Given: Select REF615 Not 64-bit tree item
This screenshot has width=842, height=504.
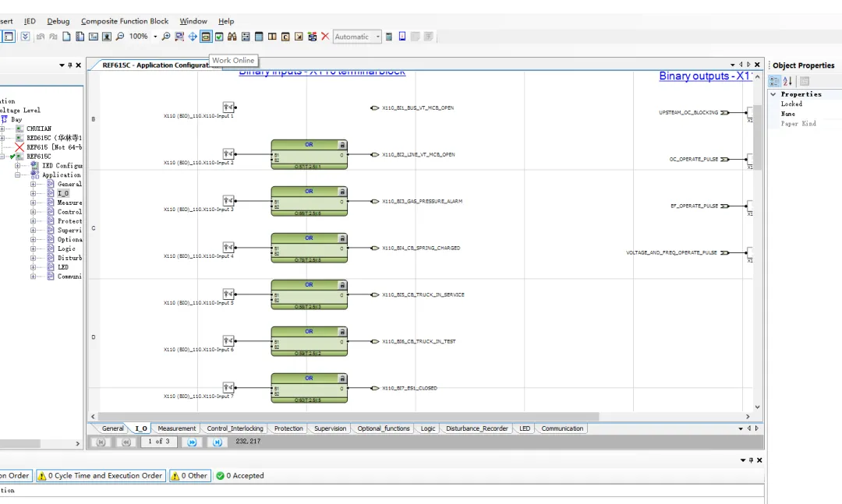Looking at the screenshot, I should (x=55, y=147).
